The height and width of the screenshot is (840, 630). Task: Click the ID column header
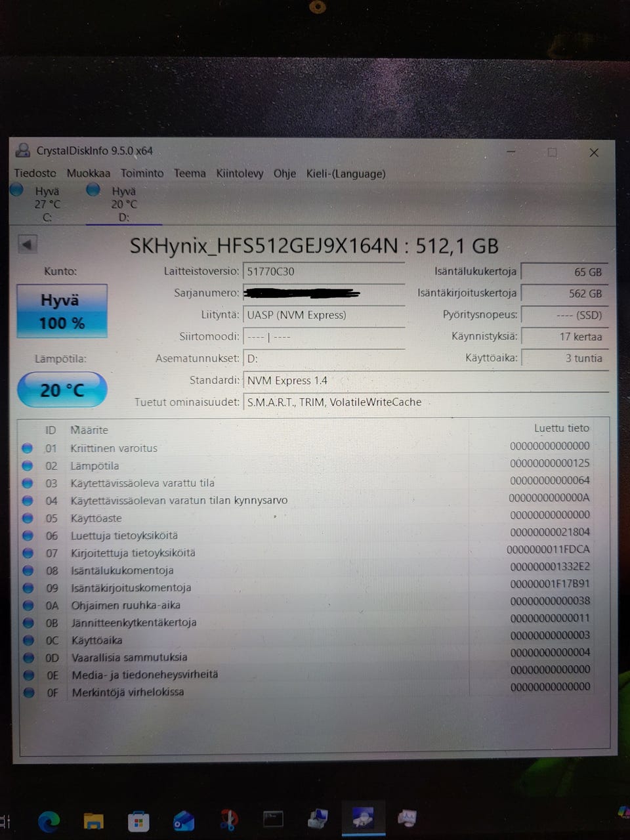pyautogui.click(x=51, y=430)
